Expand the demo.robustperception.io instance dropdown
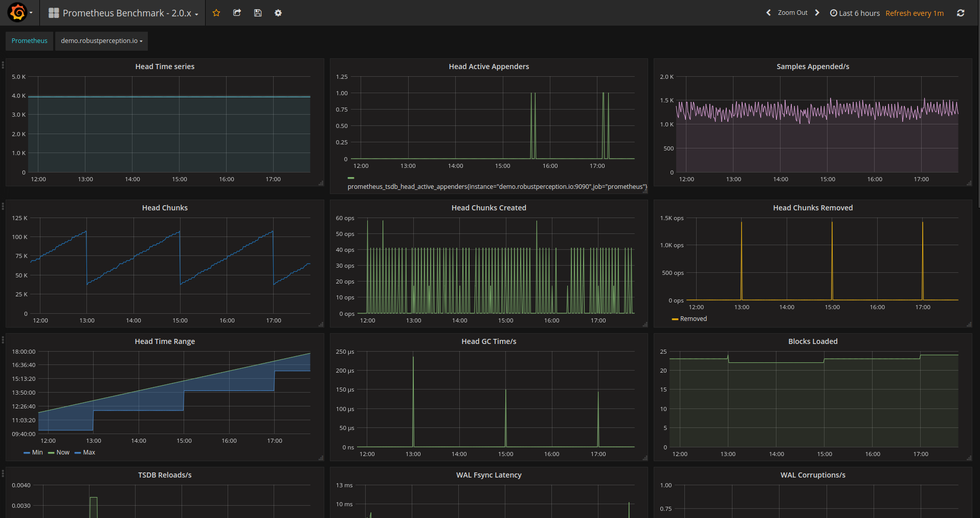The height and width of the screenshot is (518, 980). click(101, 41)
